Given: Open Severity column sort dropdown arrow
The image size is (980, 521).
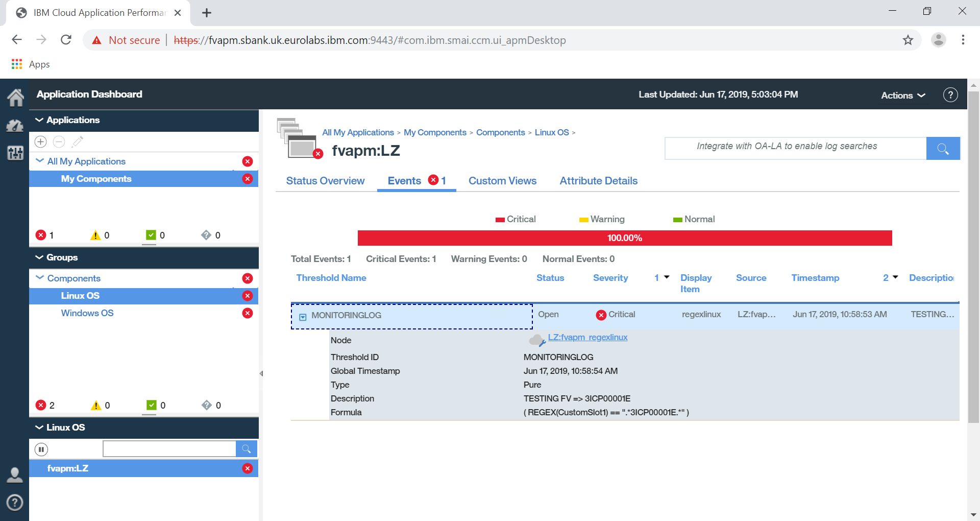Looking at the screenshot, I should point(667,277).
